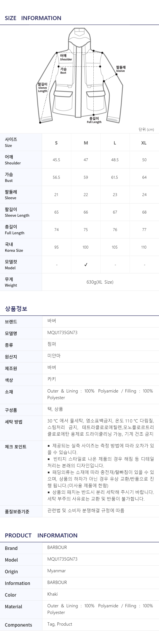Click the Full Length marker on the diagram

[x=94, y=120]
